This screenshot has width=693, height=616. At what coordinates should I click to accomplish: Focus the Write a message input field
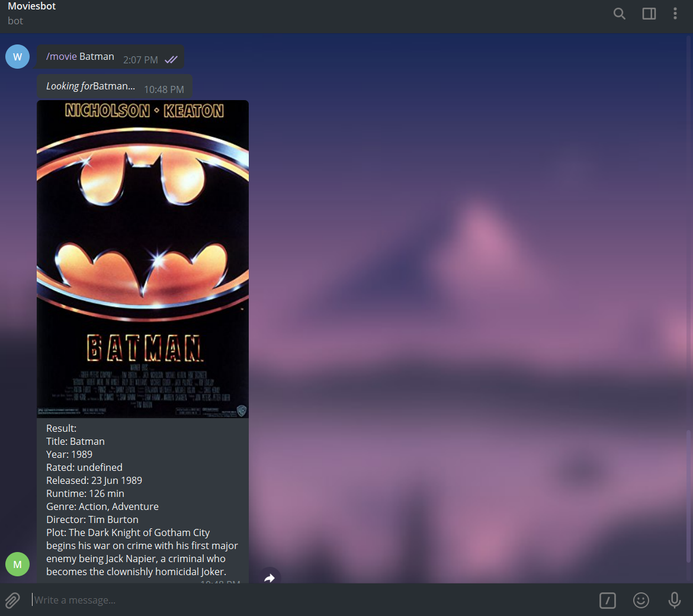pos(309,600)
